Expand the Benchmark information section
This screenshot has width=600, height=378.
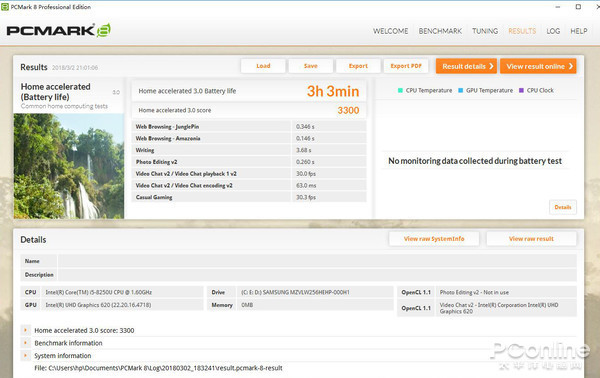26,342
